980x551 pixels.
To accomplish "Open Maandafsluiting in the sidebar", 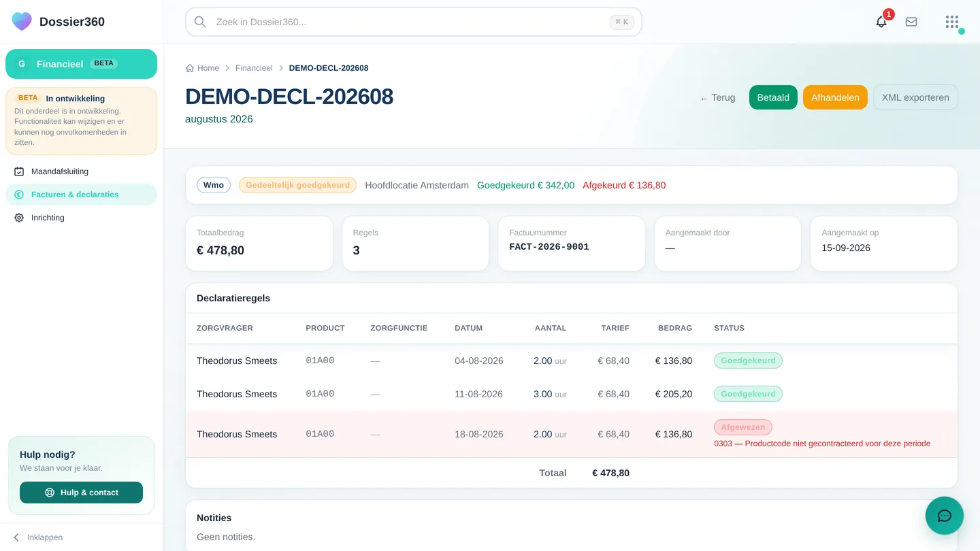I will (x=81, y=171).
